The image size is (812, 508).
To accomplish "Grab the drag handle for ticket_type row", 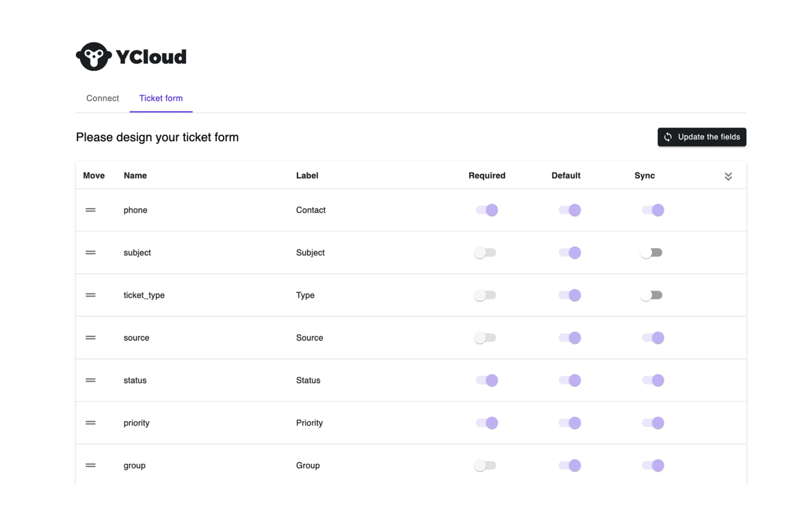I will point(91,295).
